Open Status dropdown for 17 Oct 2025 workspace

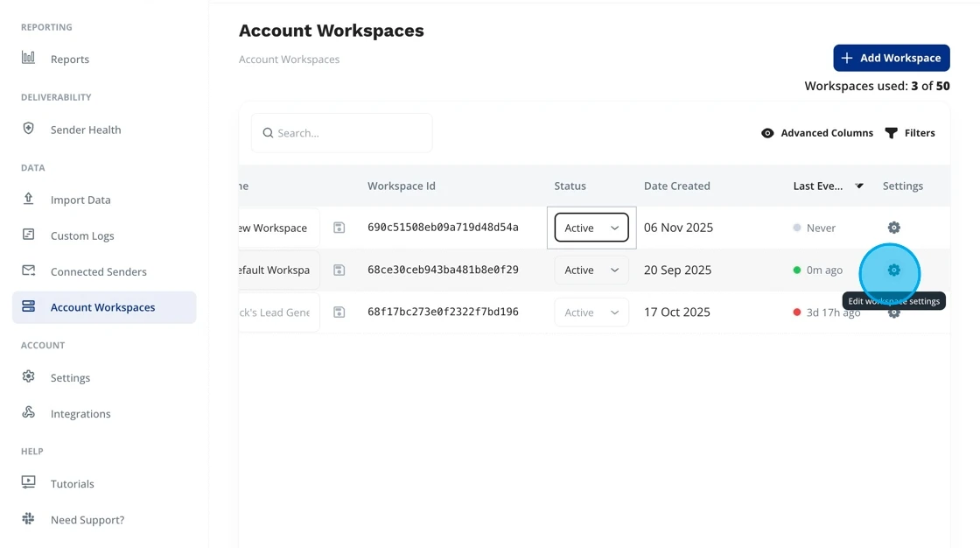(x=591, y=313)
